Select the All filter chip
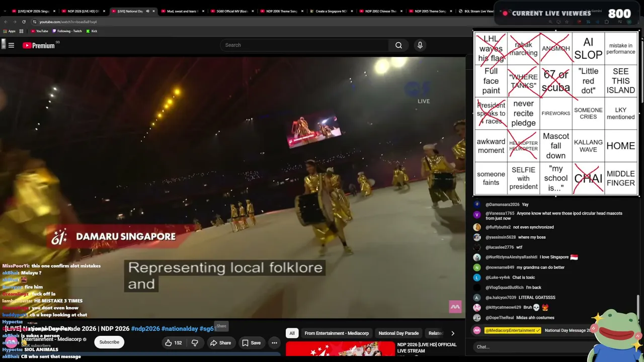 tap(292, 333)
